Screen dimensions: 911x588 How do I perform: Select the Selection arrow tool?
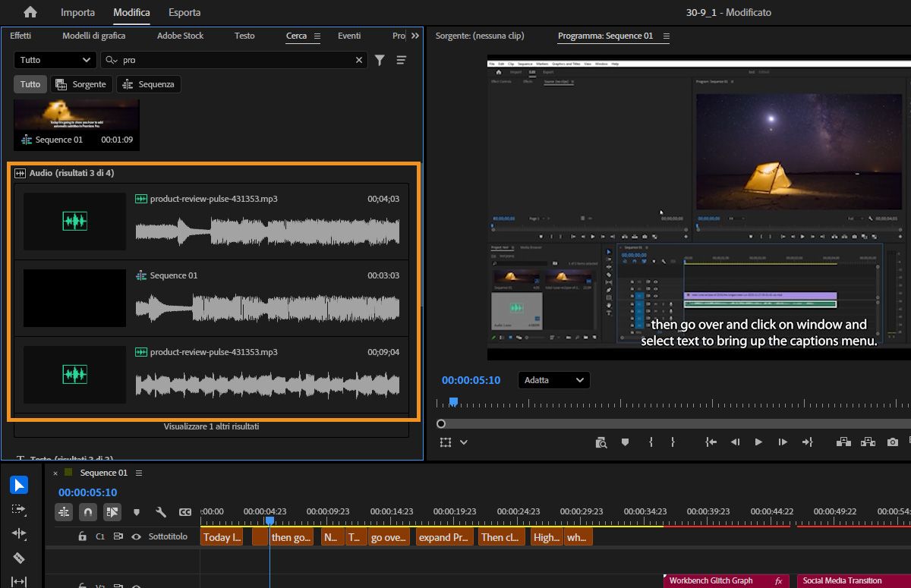(19, 485)
